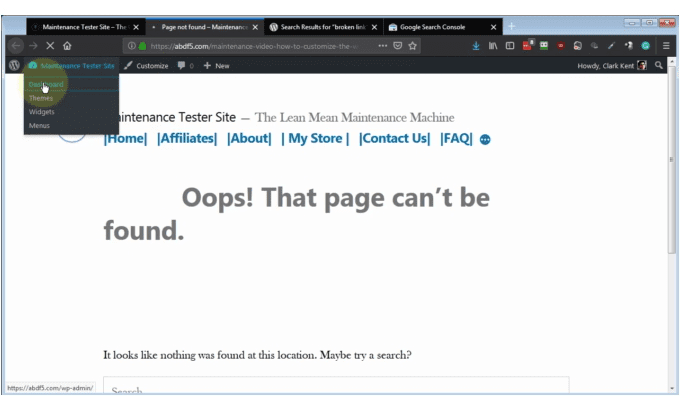This screenshot has height=396, width=680.
Task: Show site information icon in address bar
Action: 131,46
